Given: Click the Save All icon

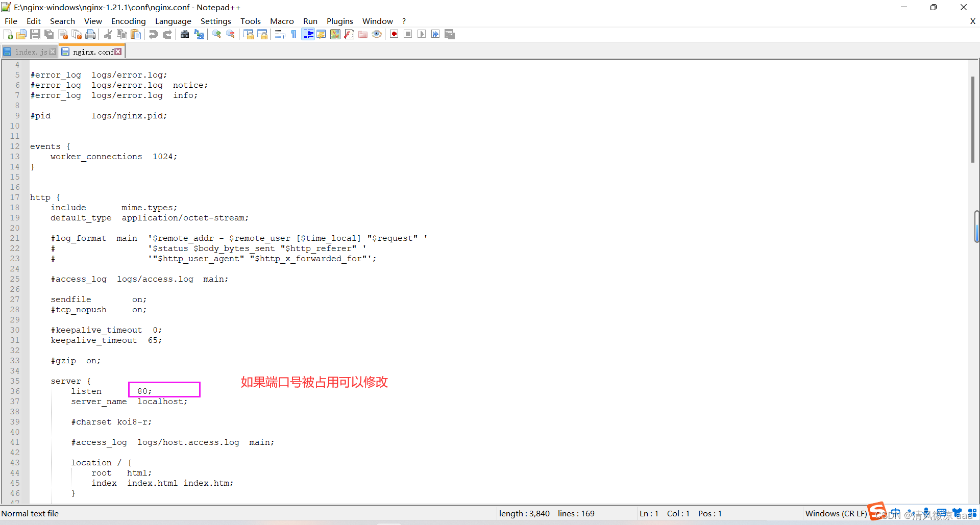Looking at the screenshot, I should click(49, 34).
